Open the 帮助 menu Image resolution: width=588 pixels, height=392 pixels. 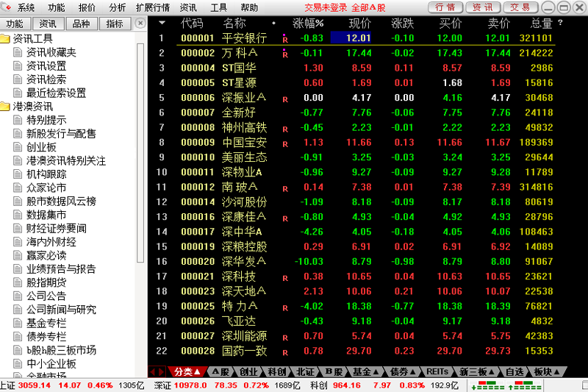249,7
